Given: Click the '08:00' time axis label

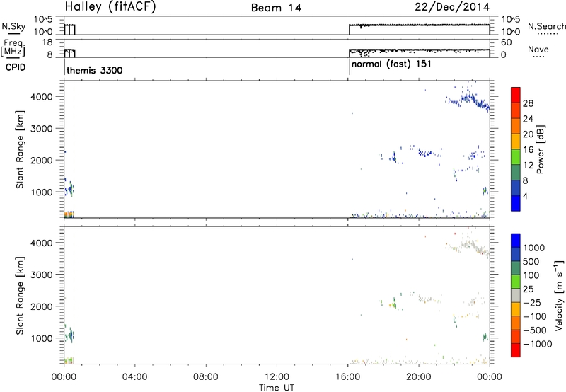Looking at the screenshot, I should pos(206,377).
